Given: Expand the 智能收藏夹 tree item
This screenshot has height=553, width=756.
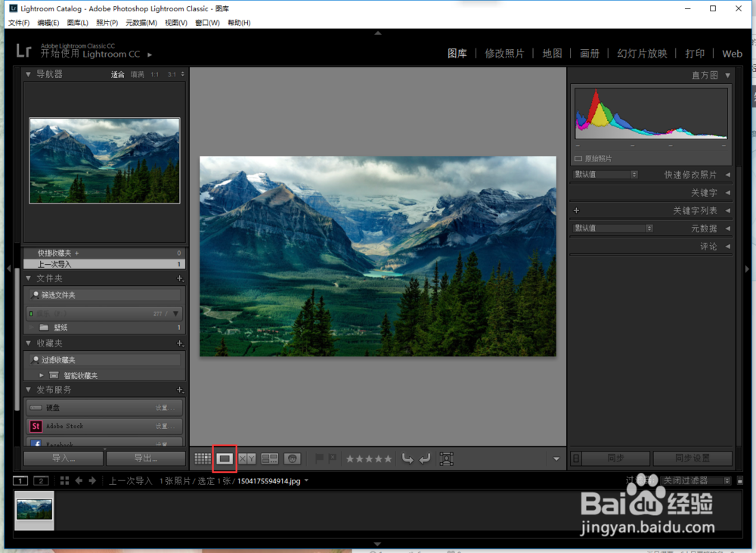Looking at the screenshot, I should click(x=42, y=375).
